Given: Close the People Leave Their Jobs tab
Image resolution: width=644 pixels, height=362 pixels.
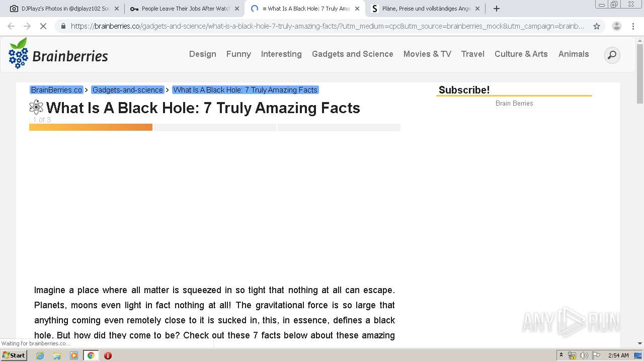Looking at the screenshot, I should click(x=237, y=9).
